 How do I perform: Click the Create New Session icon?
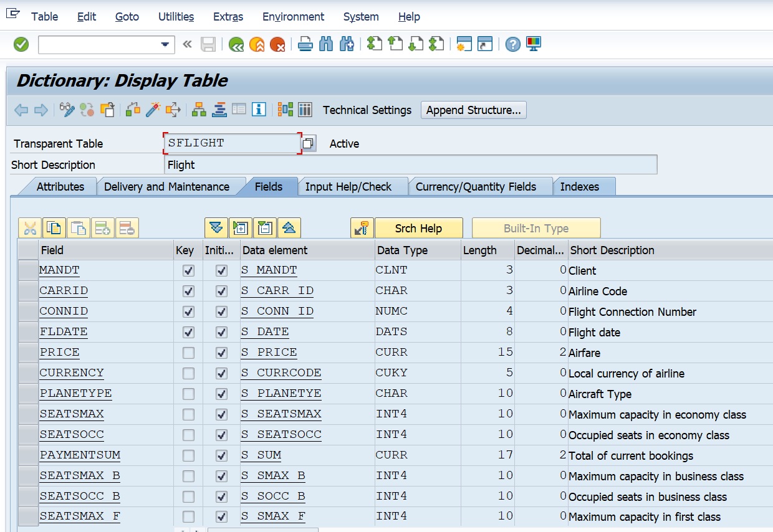pos(464,44)
